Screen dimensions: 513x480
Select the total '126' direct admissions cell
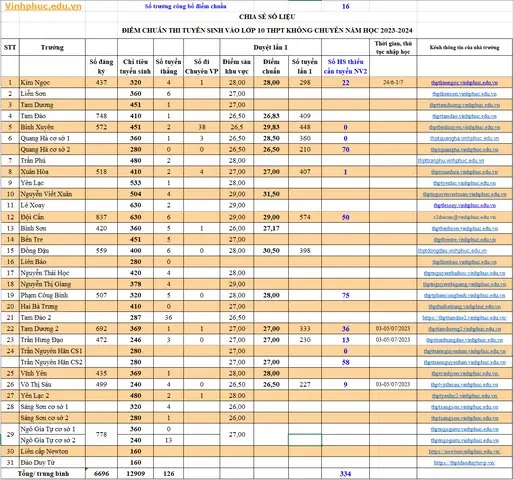[x=168, y=474]
